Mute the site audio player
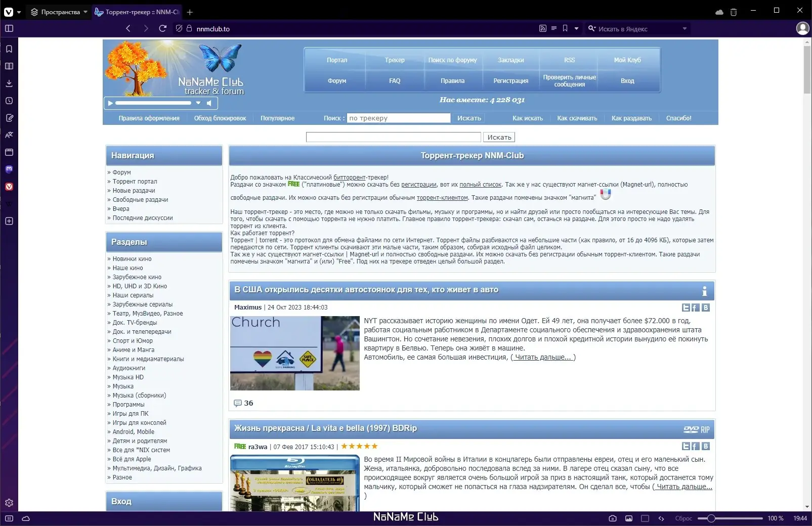 pos(209,103)
